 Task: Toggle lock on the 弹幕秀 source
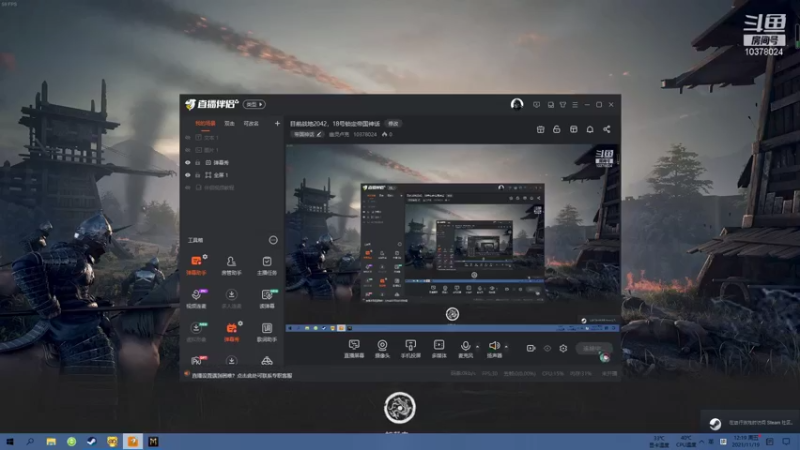coord(198,163)
